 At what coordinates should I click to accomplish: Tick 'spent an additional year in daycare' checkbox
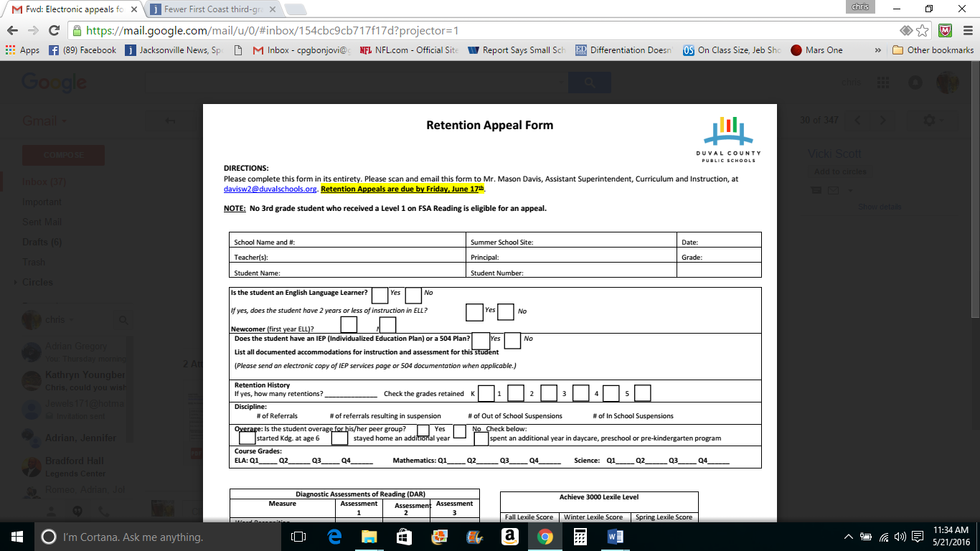[481, 438]
